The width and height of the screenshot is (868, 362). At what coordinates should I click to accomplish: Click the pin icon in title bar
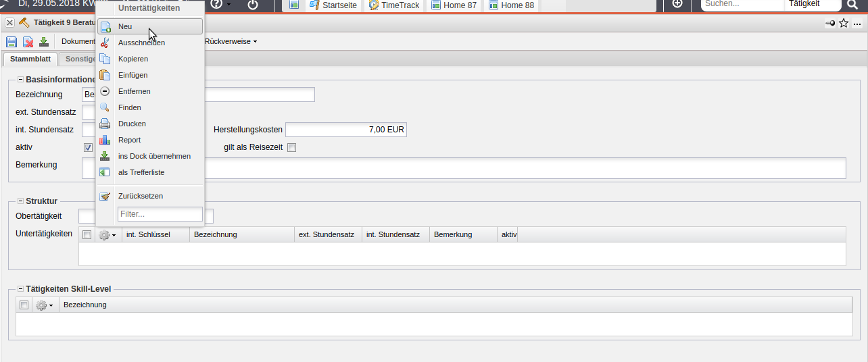click(x=829, y=23)
